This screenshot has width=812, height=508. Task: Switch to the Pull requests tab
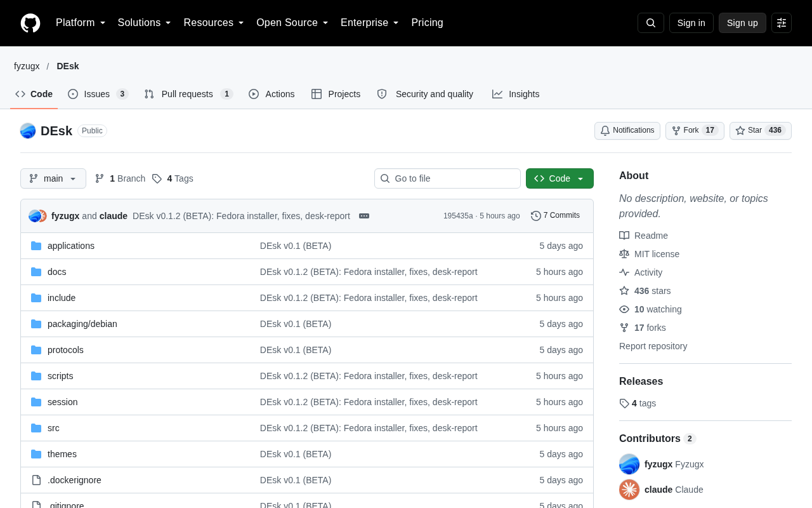click(x=188, y=94)
